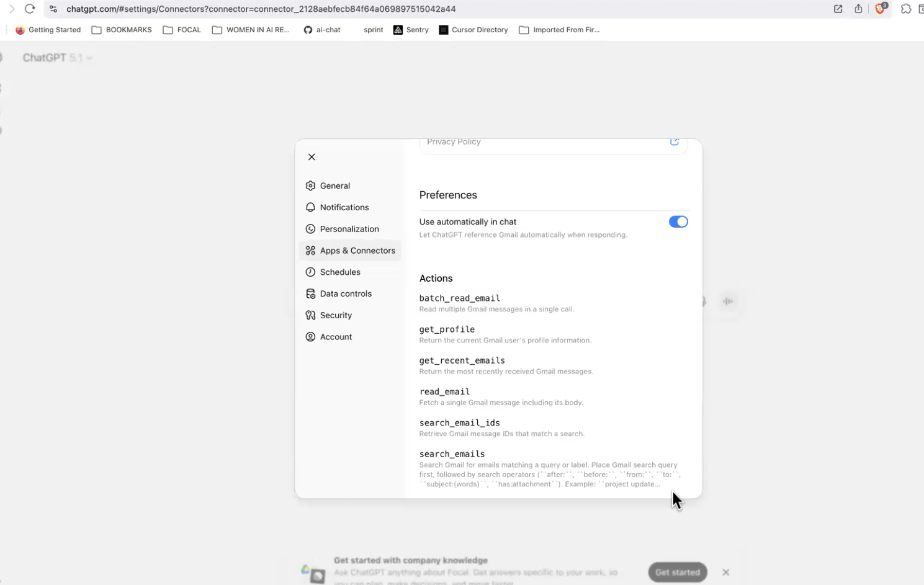Image resolution: width=924 pixels, height=585 pixels.
Task: Dismiss the company knowledge banner
Action: point(725,572)
